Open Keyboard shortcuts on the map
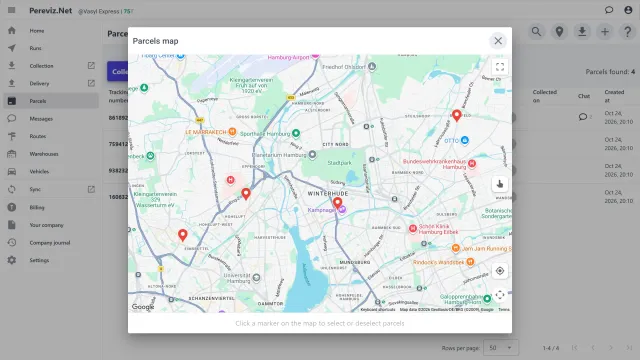 point(378,310)
